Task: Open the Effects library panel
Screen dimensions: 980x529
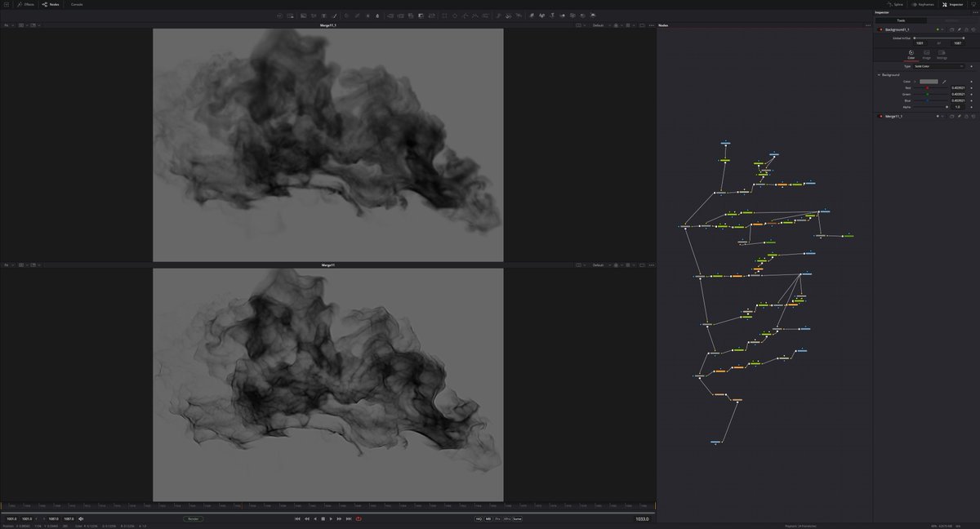Action: tap(24, 4)
